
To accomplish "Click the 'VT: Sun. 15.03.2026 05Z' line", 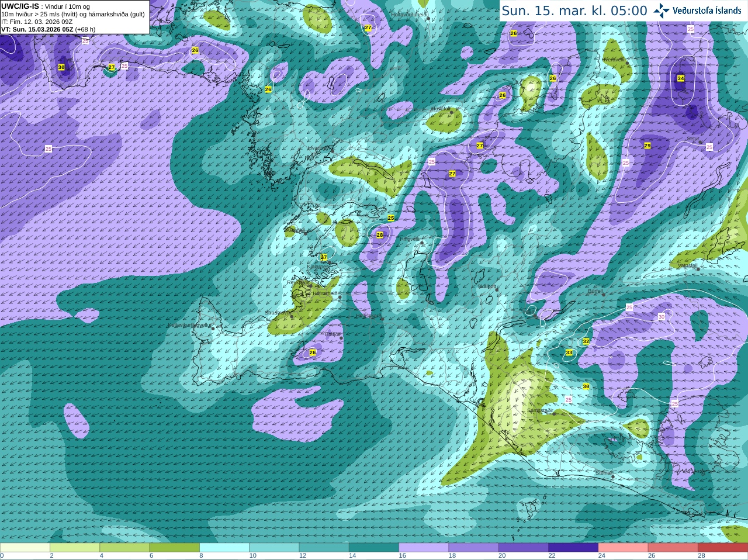I will click(x=37, y=29).
